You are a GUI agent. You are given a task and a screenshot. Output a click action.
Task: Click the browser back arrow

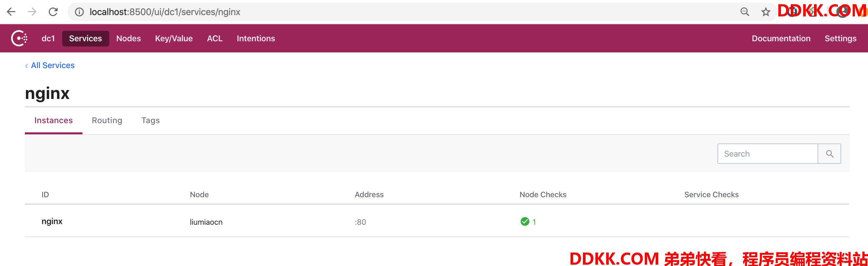[x=11, y=12]
